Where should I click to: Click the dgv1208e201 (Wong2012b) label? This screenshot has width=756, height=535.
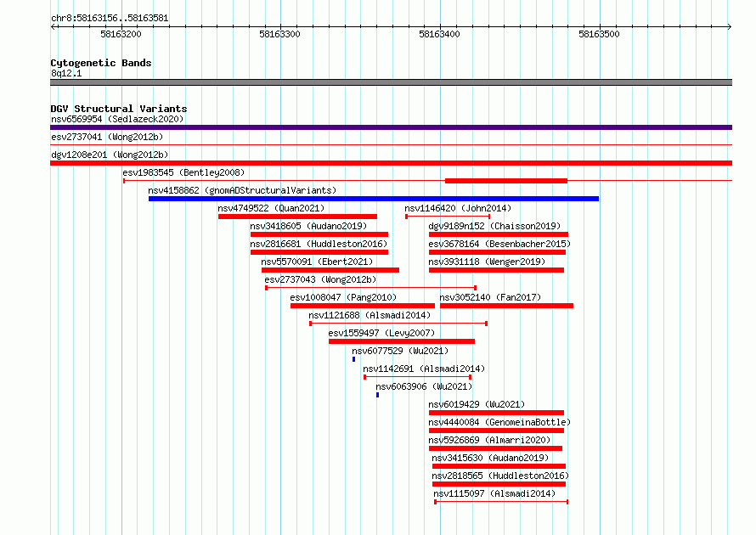(110, 155)
